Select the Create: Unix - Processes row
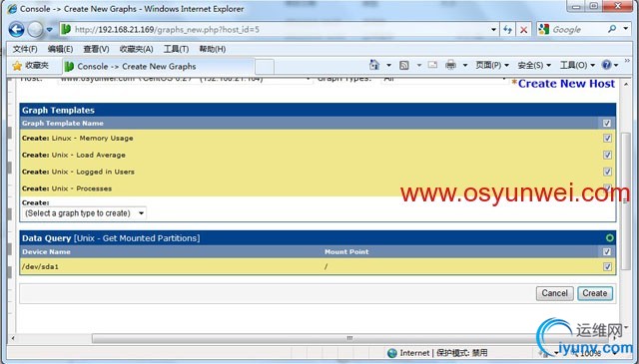Viewport: 639px width, 364px height. point(318,188)
